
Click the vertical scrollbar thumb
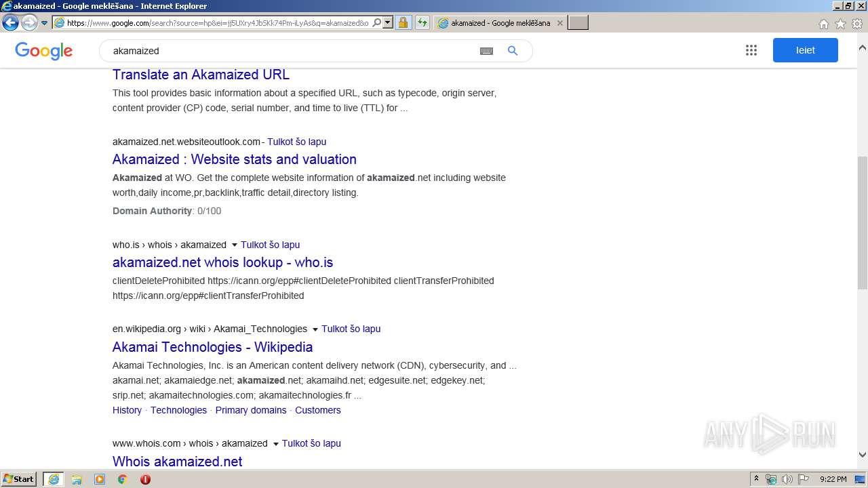click(x=863, y=222)
